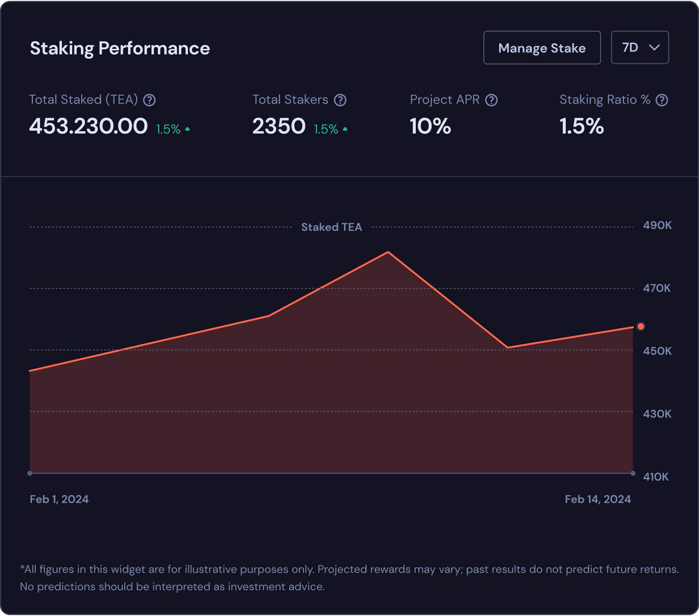Toggle the 1.5% Total Stakers change indicator
Image resolution: width=699 pixels, height=616 pixels.
326,128
